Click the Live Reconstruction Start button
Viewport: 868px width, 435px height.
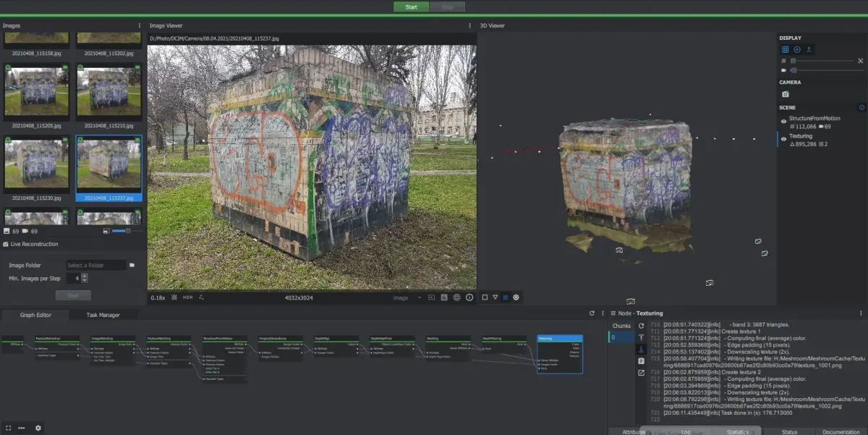point(73,295)
